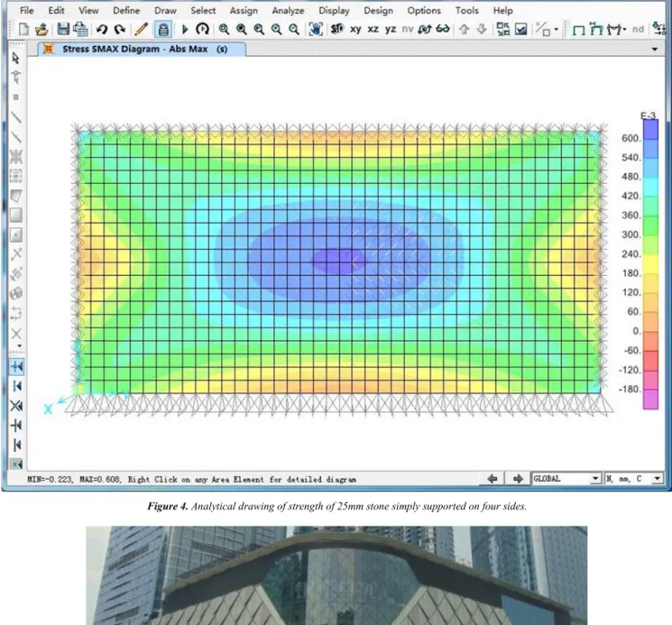672x625 pixels.
Task: Click the rotate 3D view icon
Action: click(x=425, y=29)
